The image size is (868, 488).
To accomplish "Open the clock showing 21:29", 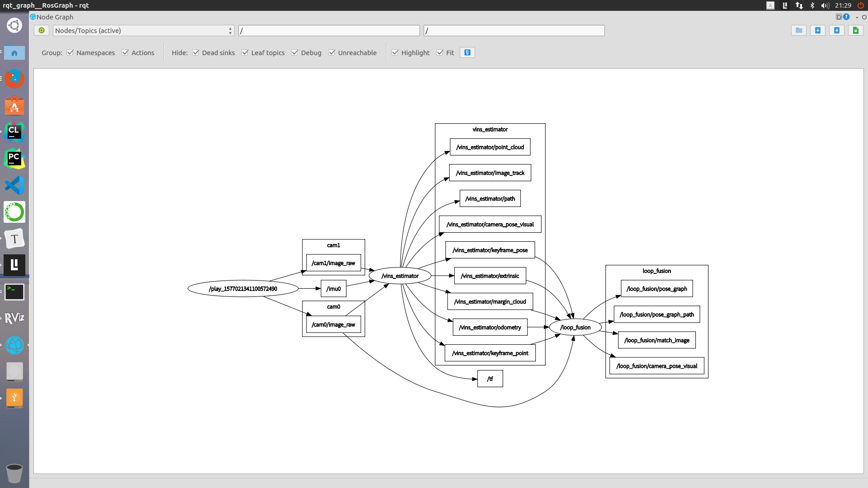I will (x=842, y=5).
